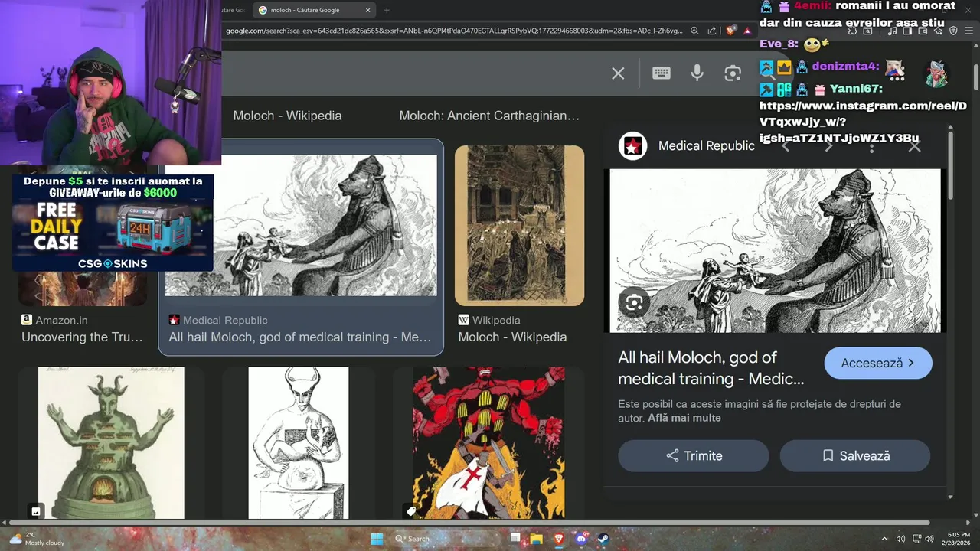Open Steam from the taskbar

pos(603,539)
